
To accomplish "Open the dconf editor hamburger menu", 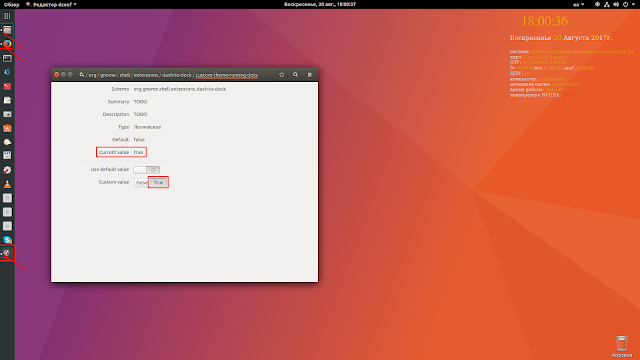I will pyautogui.click(x=309, y=75).
